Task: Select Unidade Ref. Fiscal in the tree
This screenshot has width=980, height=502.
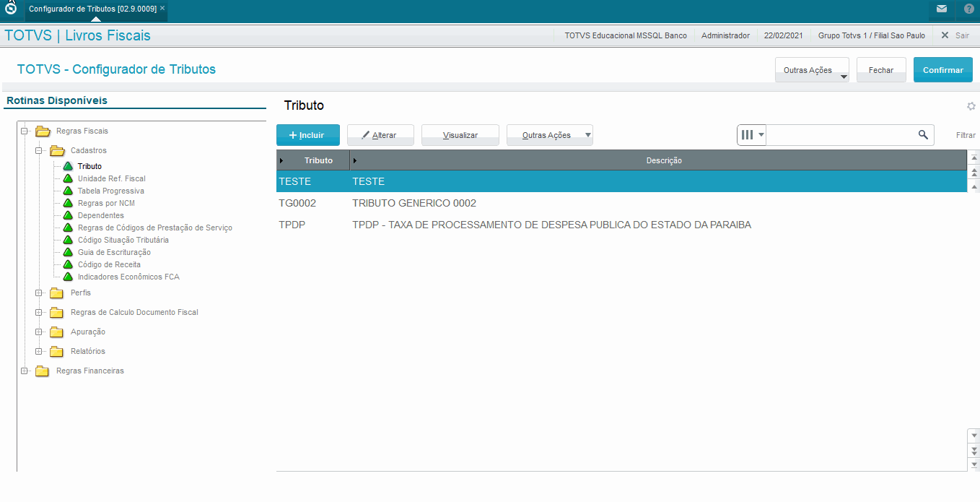Action: coord(112,179)
